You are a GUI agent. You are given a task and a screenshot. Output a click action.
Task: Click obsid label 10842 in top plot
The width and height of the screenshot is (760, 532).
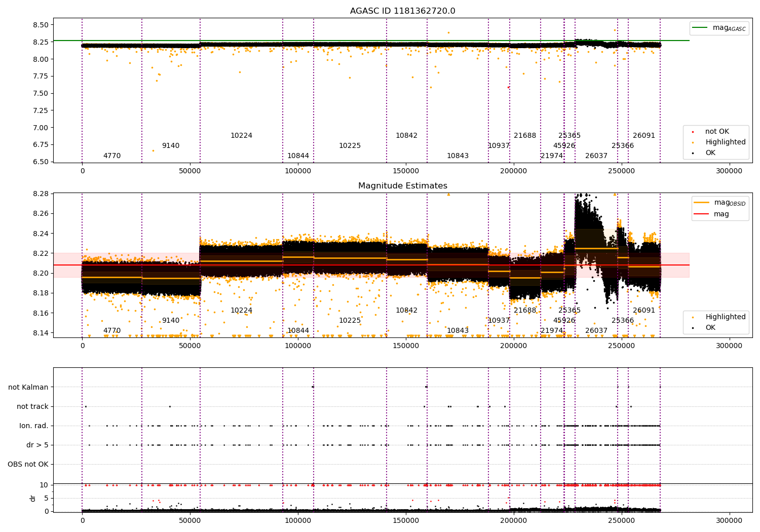tap(406, 136)
